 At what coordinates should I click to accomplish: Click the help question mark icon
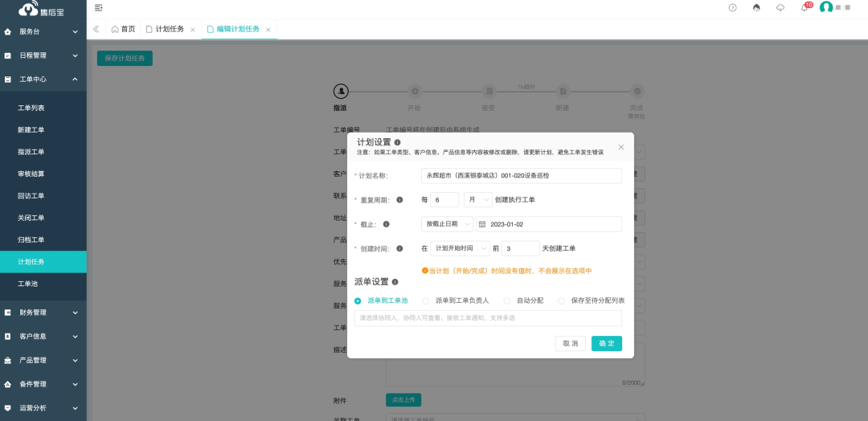tap(732, 7)
